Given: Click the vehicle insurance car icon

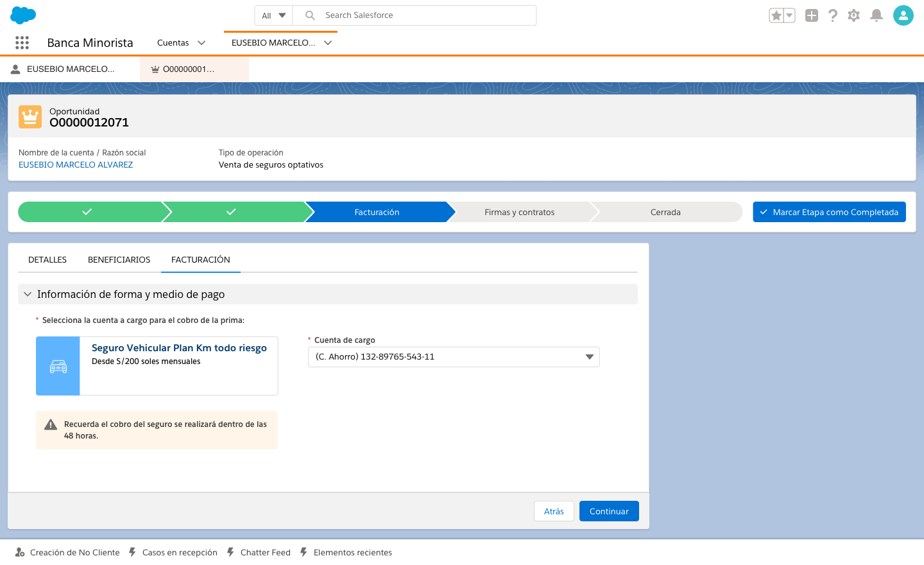Looking at the screenshot, I should (x=58, y=367).
